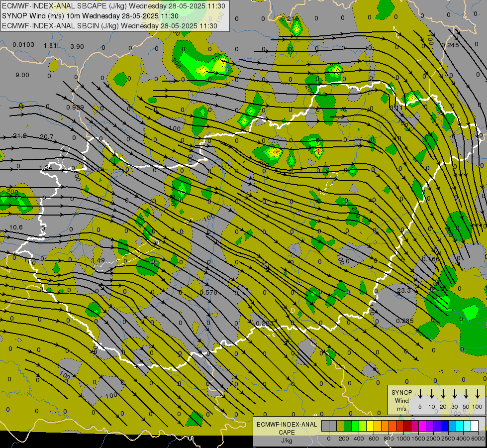Screen dimensions: 487x448
Task: Click the 21.2 value on the map
Action: tap(20, 136)
